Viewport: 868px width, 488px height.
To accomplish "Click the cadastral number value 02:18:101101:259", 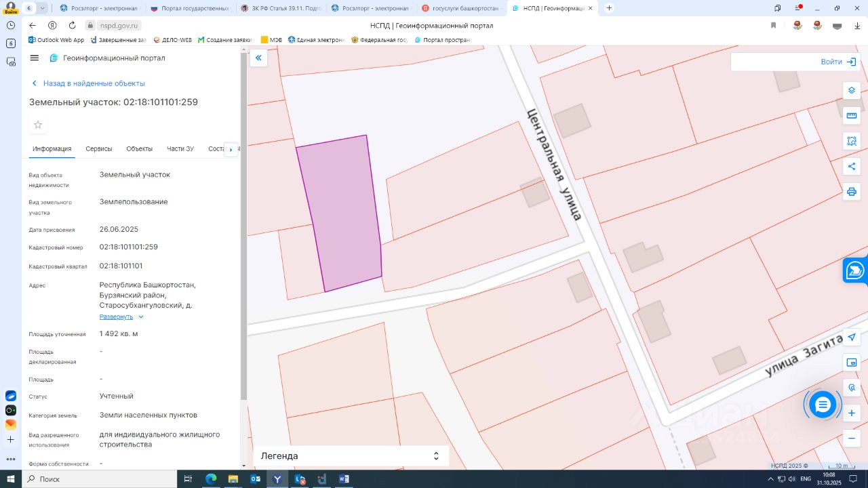I will point(129,247).
